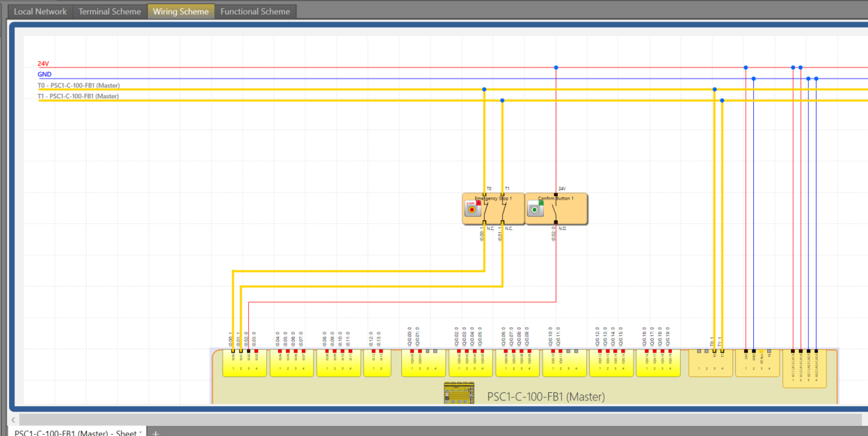Click the I0.02: 0 label under Confirm Button
This screenshot has height=436, width=868.
pos(554,234)
